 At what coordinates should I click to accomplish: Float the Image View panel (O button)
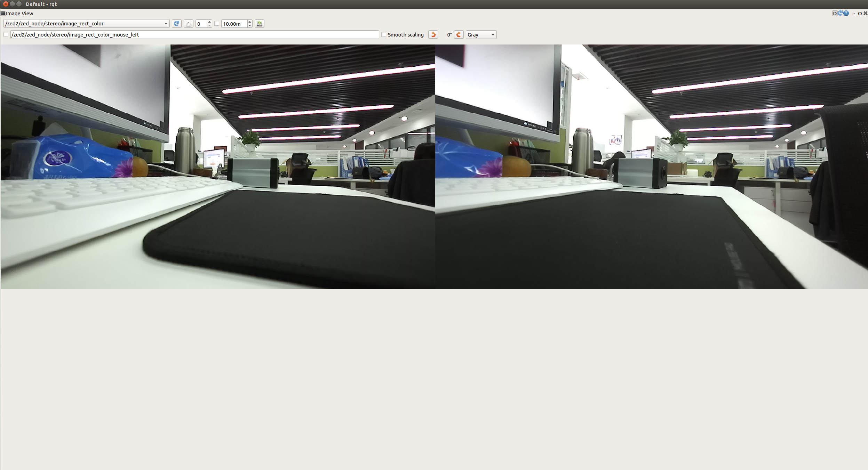(x=860, y=14)
